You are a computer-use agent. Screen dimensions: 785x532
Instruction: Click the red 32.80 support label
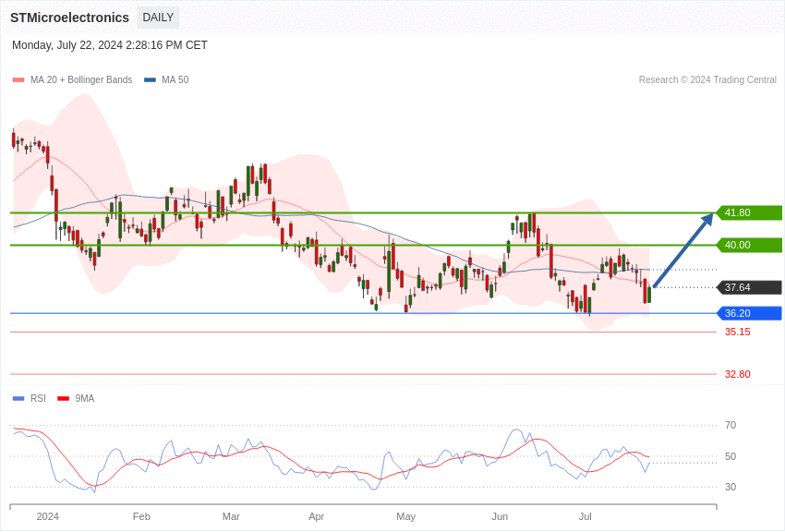[737, 374]
